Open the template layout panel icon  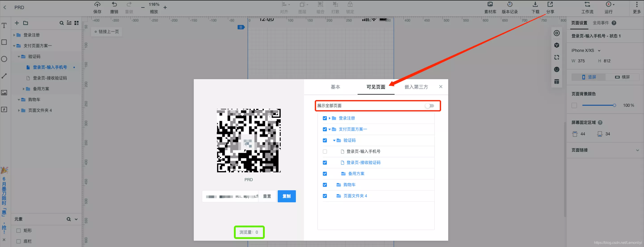557,82
